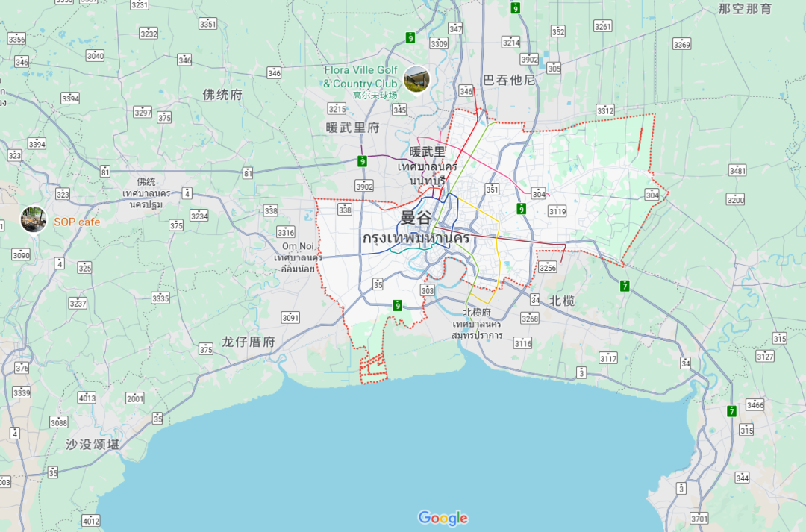The width and height of the screenshot is (806, 532).
Task: Click road shield 3090
Action: pos(21,255)
